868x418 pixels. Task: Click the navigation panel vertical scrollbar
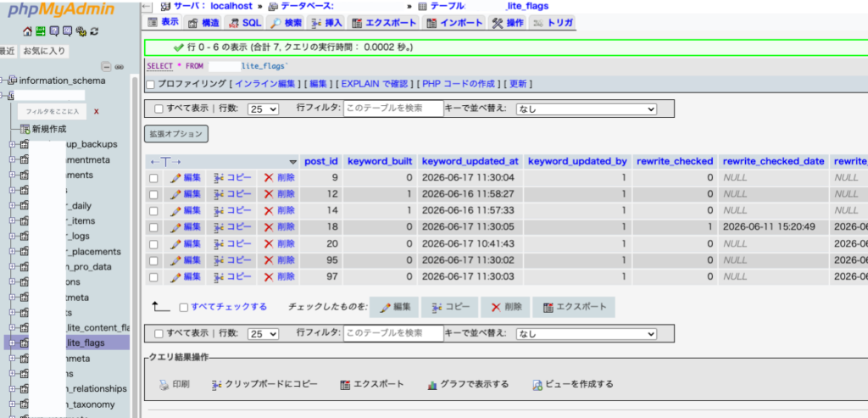[134, 247]
